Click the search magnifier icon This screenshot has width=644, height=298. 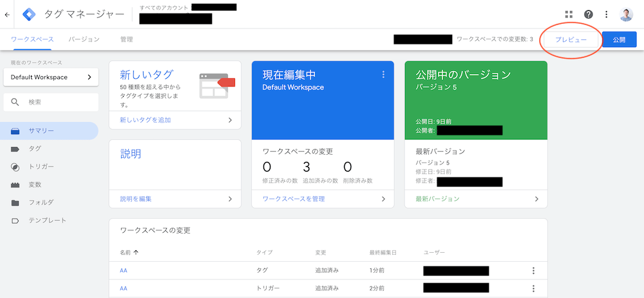point(15,102)
